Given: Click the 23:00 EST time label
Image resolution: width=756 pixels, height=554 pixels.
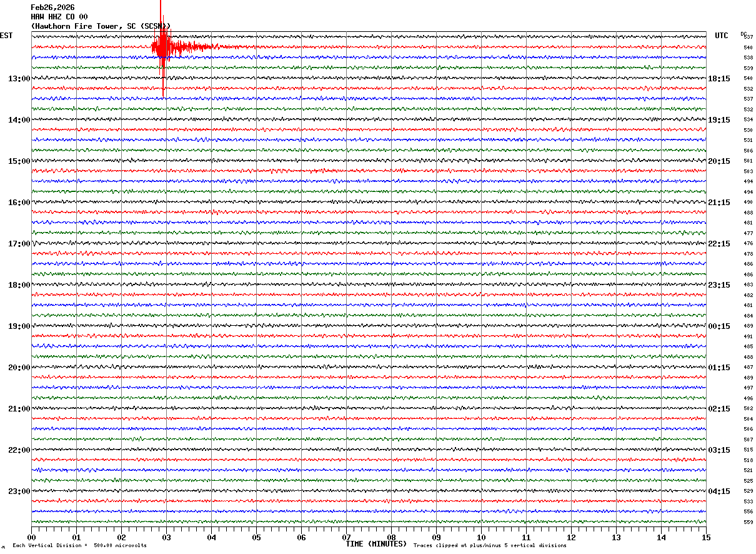Looking at the screenshot, I should coord(19,491).
